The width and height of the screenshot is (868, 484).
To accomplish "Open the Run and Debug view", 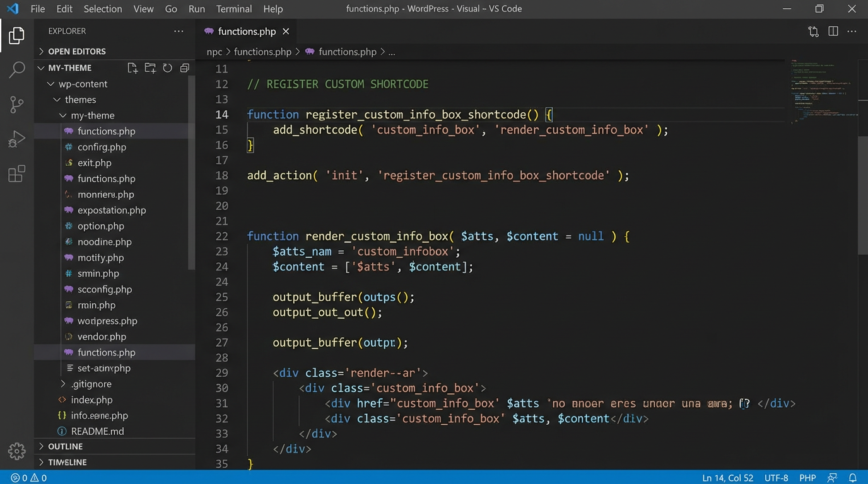I will point(16,139).
